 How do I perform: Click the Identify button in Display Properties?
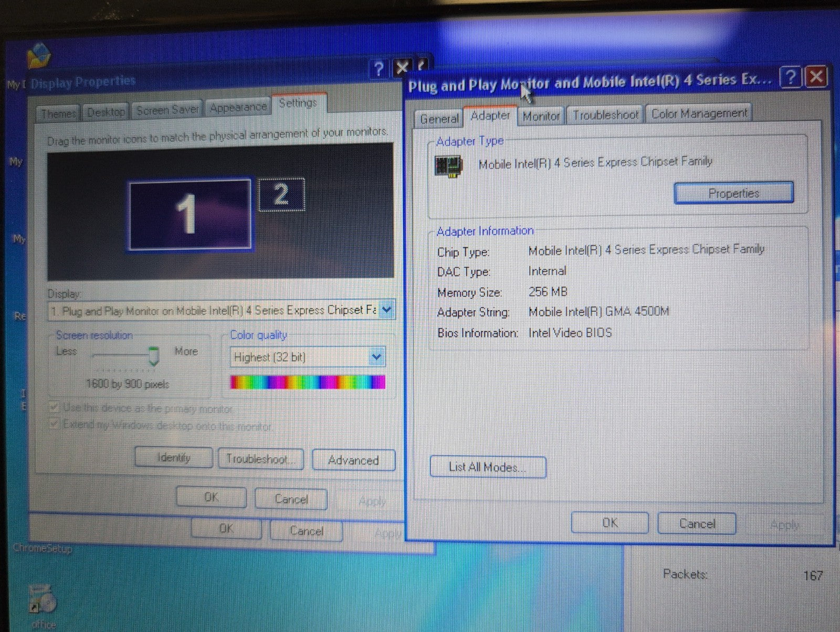coord(174,458)
